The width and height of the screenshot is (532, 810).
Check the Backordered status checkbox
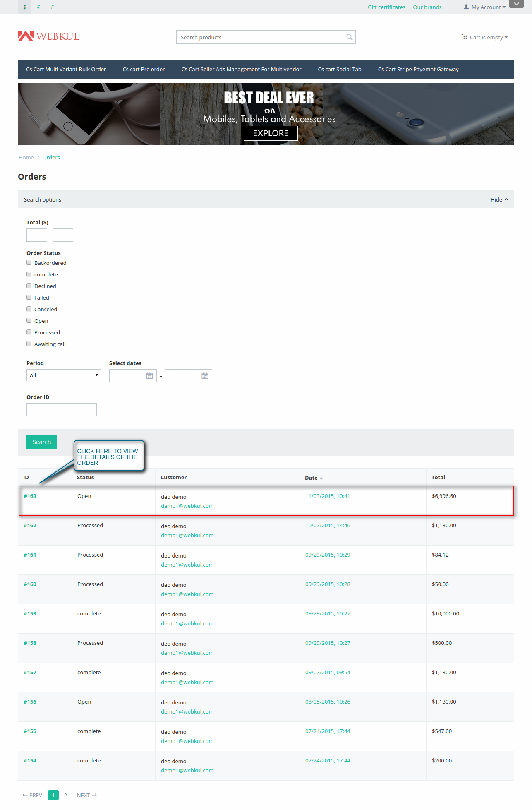[x=29, y=263]
